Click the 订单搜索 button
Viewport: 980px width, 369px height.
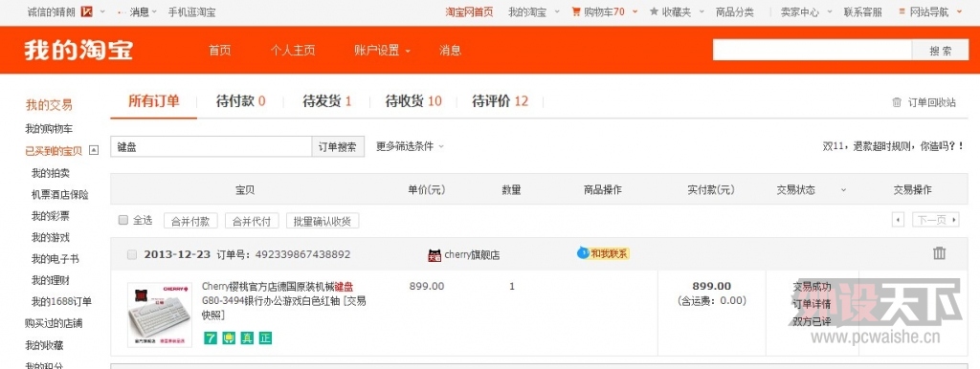[x=338, y=146]
